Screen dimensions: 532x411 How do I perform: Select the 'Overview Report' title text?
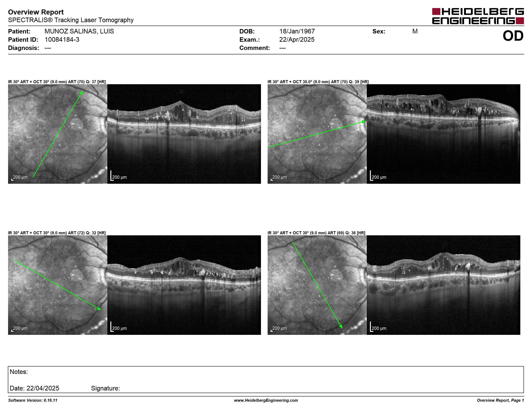click(x=36, y=12)
